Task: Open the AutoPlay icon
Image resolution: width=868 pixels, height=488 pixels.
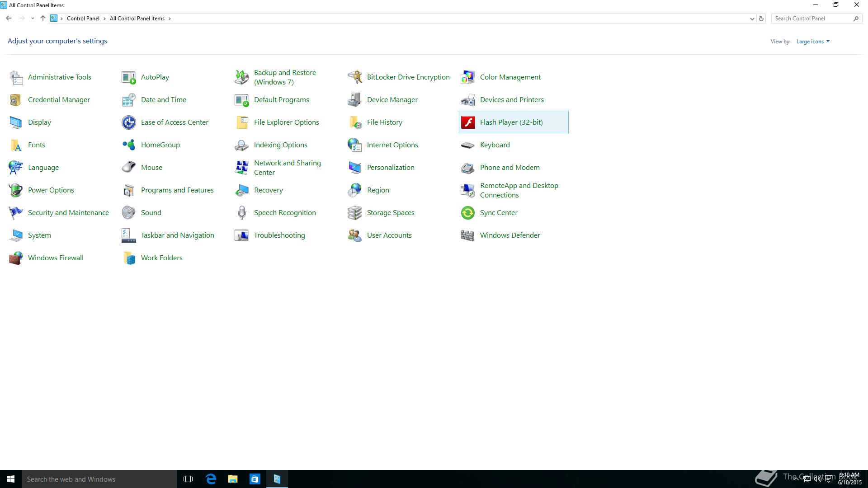Action: (x=129, y=77)
